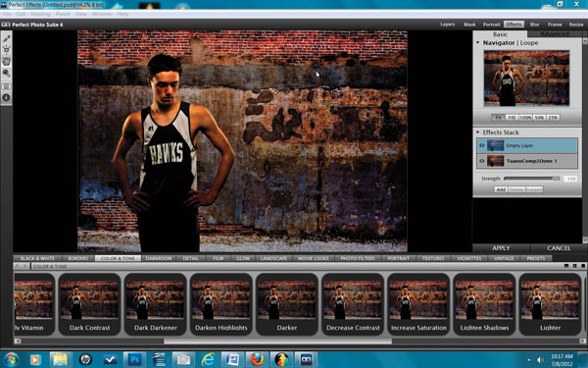
Task: Apply the Dark Contrast preset
Action: [89, 304]
